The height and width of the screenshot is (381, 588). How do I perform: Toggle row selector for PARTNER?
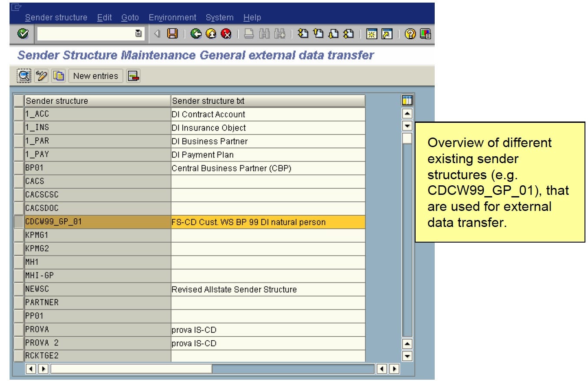coord(19,303)
